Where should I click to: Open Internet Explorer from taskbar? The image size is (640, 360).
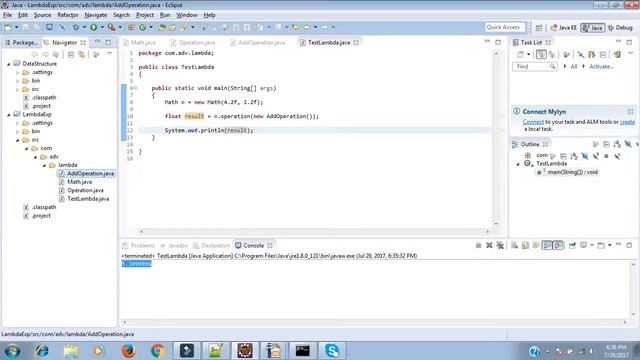point(42,351)
